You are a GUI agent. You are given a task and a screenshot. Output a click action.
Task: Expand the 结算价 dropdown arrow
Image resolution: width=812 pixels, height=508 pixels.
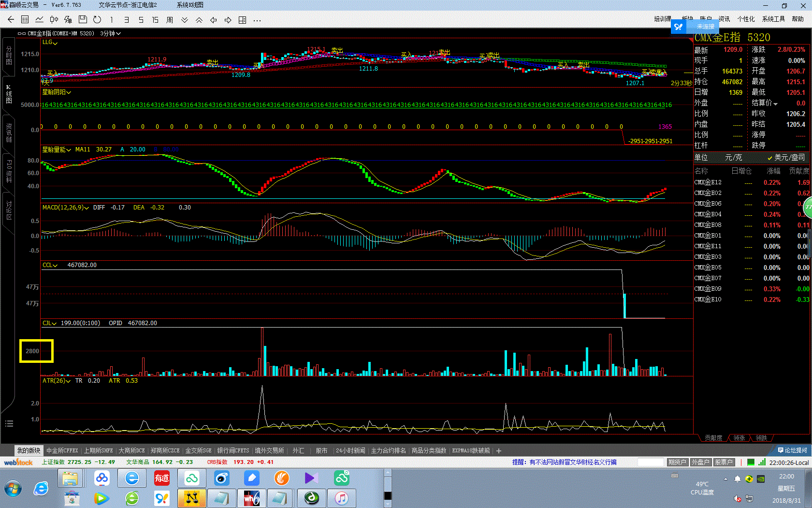(776, 104)
